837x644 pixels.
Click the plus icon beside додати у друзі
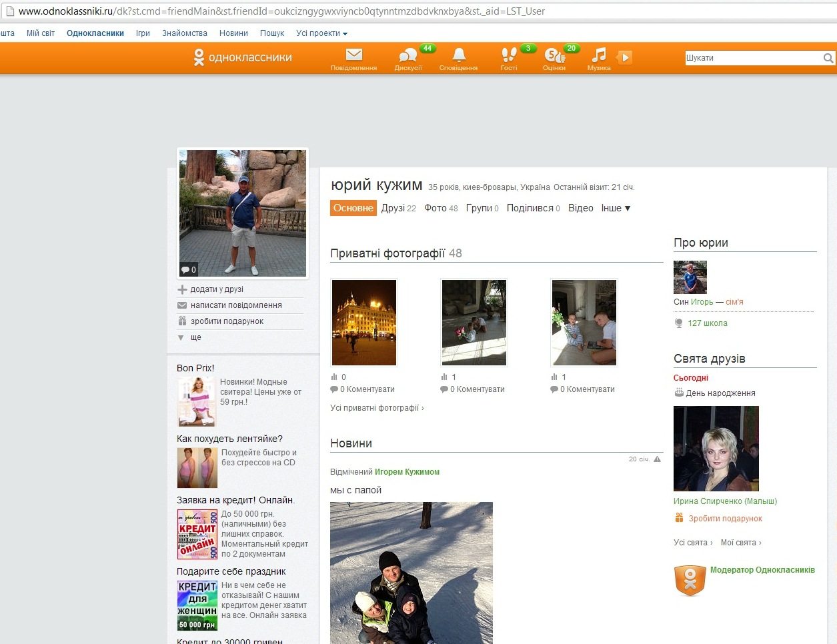coord(182,289)
